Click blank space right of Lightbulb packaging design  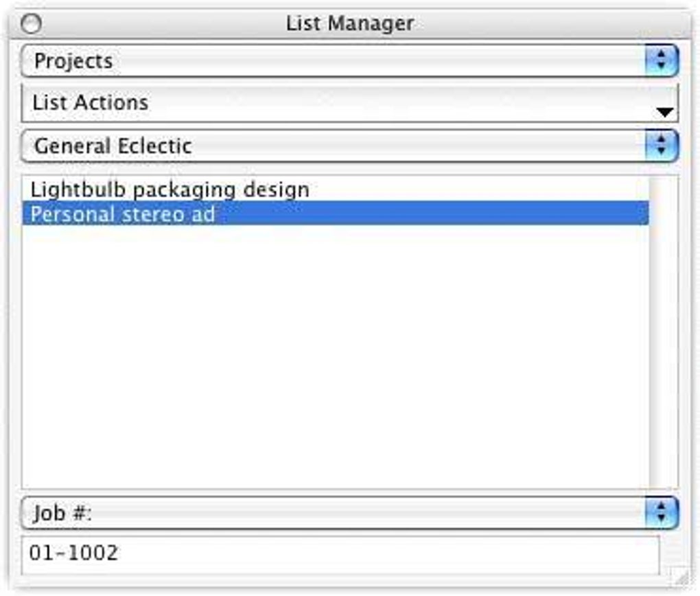480,190
